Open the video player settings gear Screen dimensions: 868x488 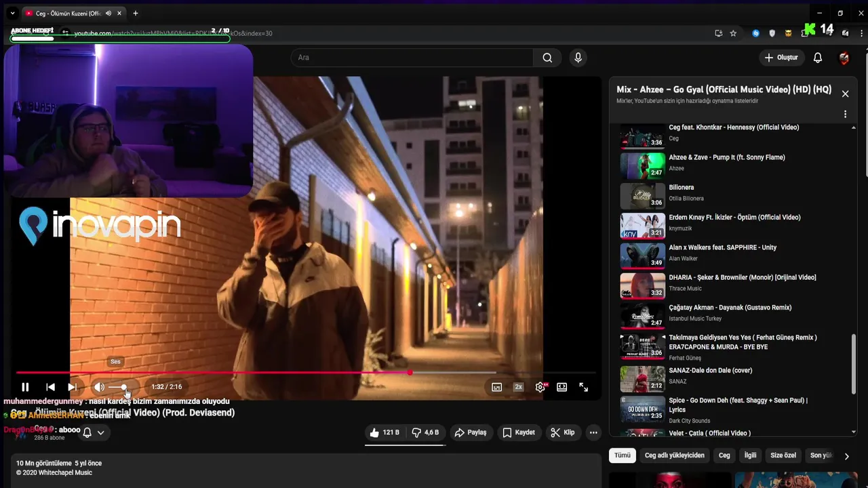click(x=540, y=387)
